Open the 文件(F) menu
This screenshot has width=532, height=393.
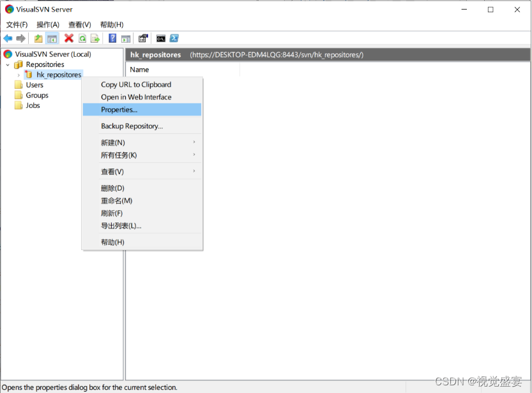pos(17,25)
